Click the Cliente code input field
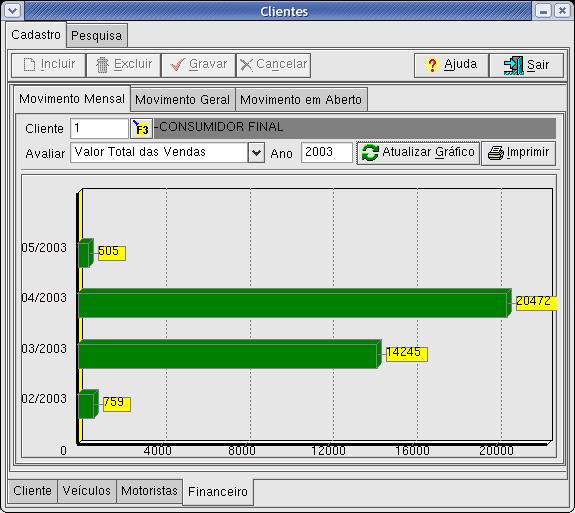 tap(99, 128)
